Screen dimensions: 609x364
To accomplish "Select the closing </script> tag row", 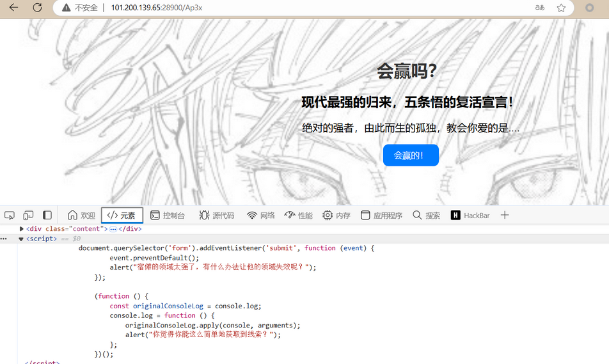I will tap(42, 361).
